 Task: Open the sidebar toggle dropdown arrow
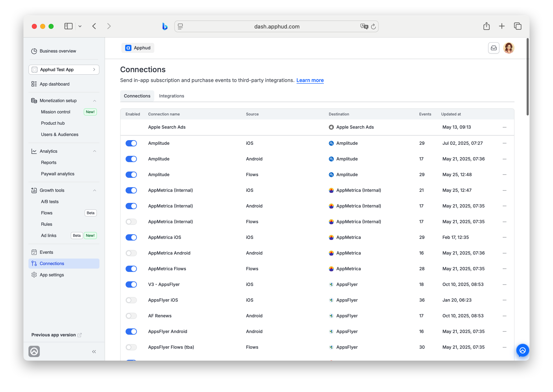click(x=80, y=26)
